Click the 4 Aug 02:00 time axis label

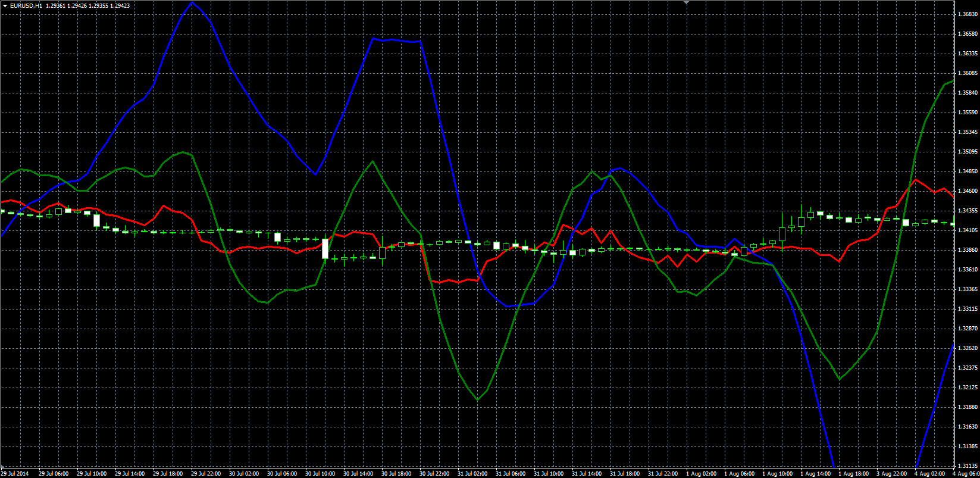tap(929, 474)
